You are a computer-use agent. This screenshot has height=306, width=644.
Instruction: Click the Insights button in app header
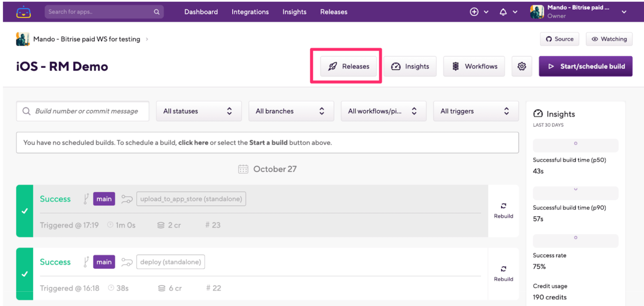pyautogui.click(x=410, y=66)
